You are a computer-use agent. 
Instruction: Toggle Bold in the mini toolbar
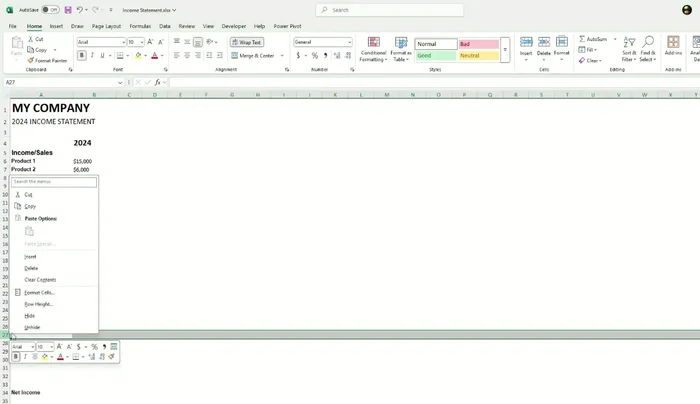(16, 357)
